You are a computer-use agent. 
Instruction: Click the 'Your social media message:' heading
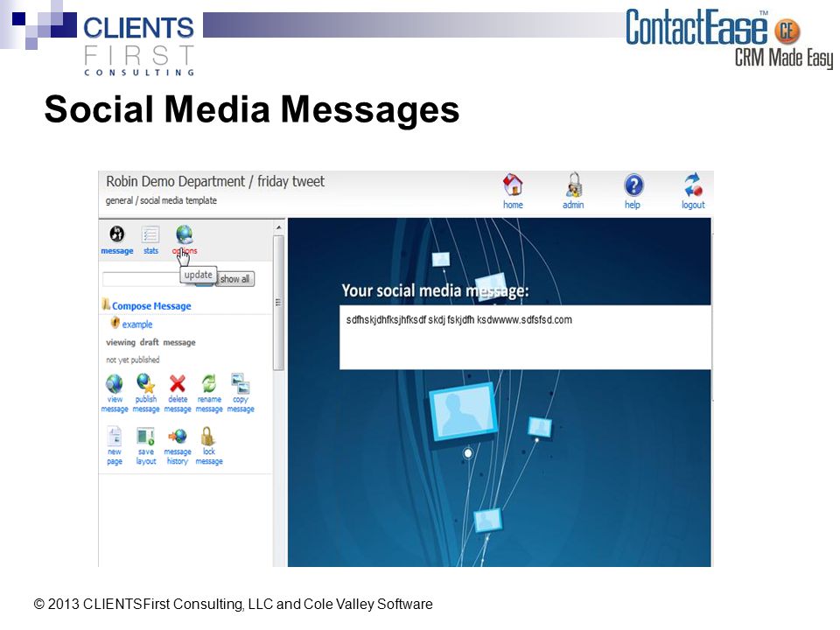pyautogui.click(x=435, y=290)
